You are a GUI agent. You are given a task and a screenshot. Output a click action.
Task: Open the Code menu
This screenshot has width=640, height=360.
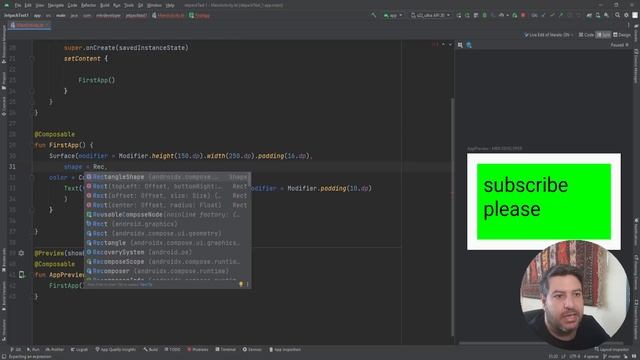click(72, 5)
